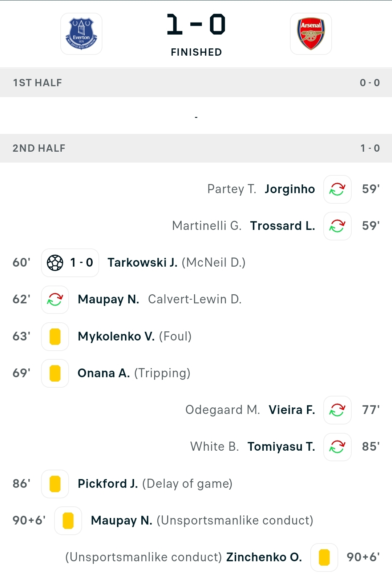The width and height of the screenshot is (392, 574).
Task: Tap the White to Tomiyasu substitution icon
Action: tap(338, 447)
